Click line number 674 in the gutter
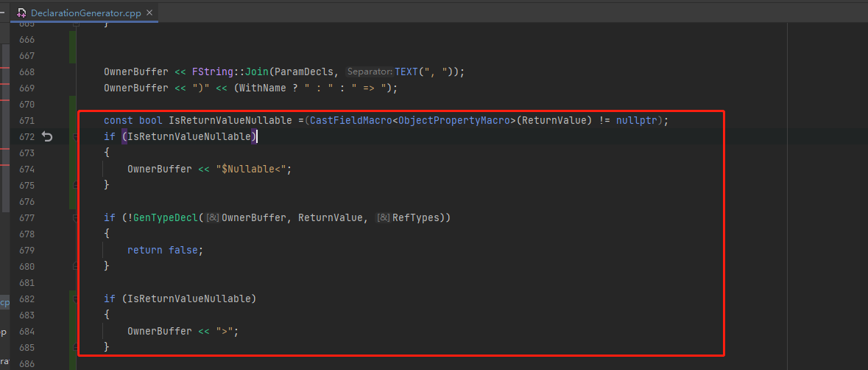Image resolution: width=868 pixels, height=370 pixels. pyautogui.click(x=27, y=170)
